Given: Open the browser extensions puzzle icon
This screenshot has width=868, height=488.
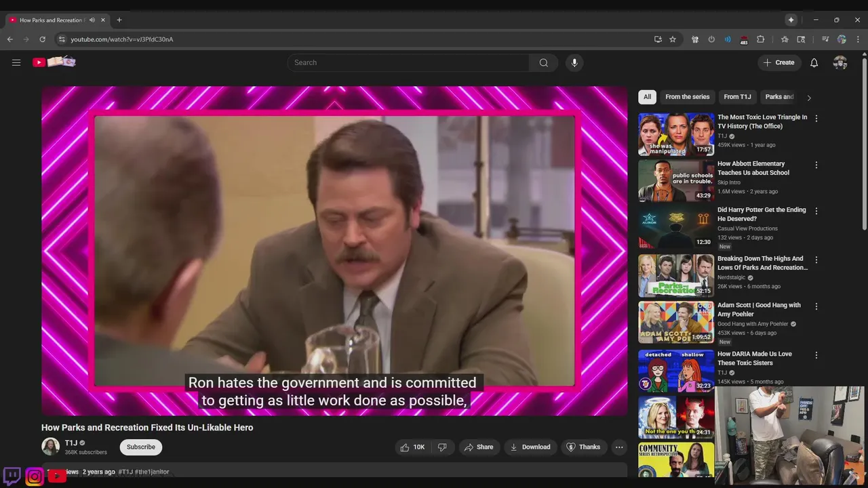Looking at the screenshot, I should [761, 39].
